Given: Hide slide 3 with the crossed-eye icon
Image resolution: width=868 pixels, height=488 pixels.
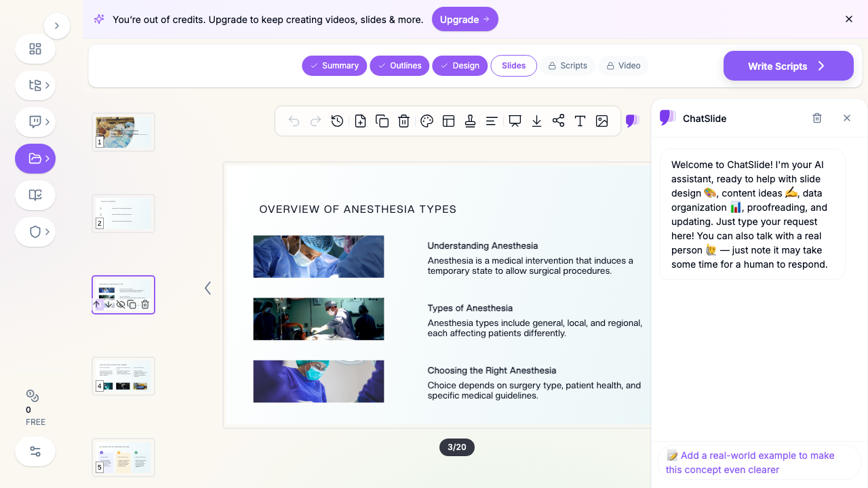Looking at the screenshot, I should (120, 304).
